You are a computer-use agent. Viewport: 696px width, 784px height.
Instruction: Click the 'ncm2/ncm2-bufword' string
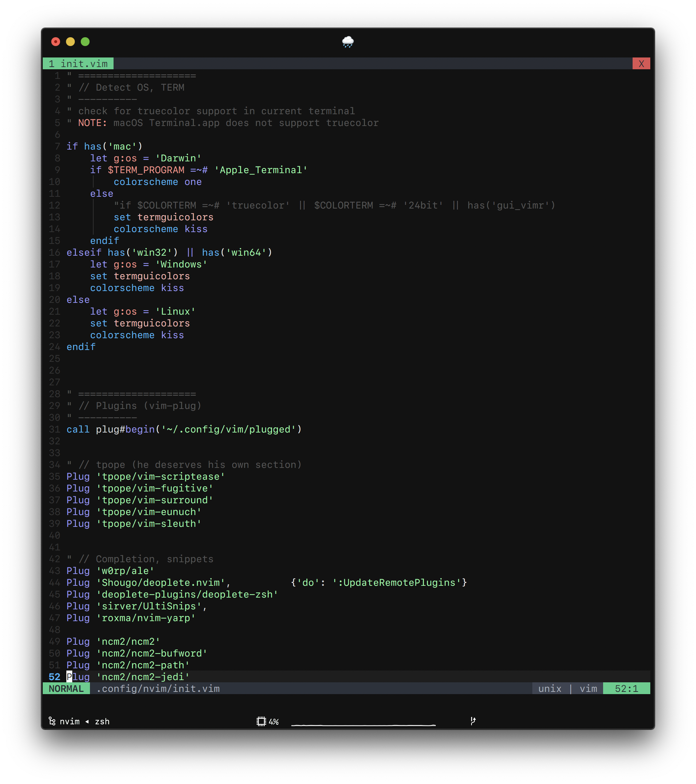tap(152, 653)
